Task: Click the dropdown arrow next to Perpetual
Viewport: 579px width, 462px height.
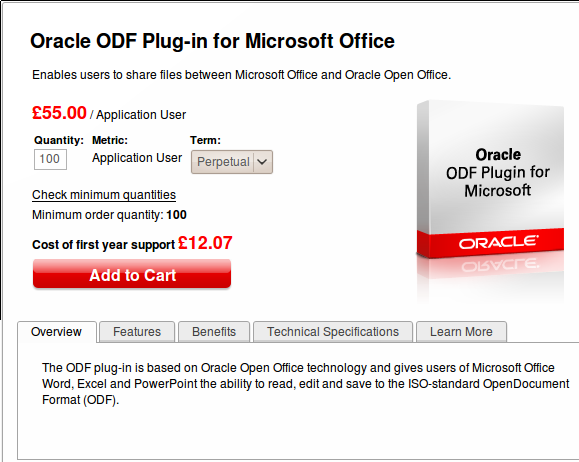Action: point(262,162)
